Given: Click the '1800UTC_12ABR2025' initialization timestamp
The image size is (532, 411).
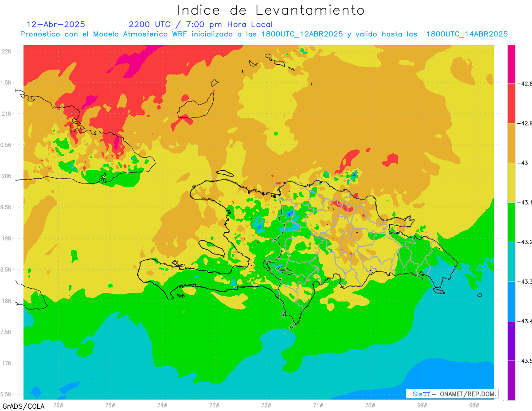Looking at the screenshot, I should coord(302,34).
